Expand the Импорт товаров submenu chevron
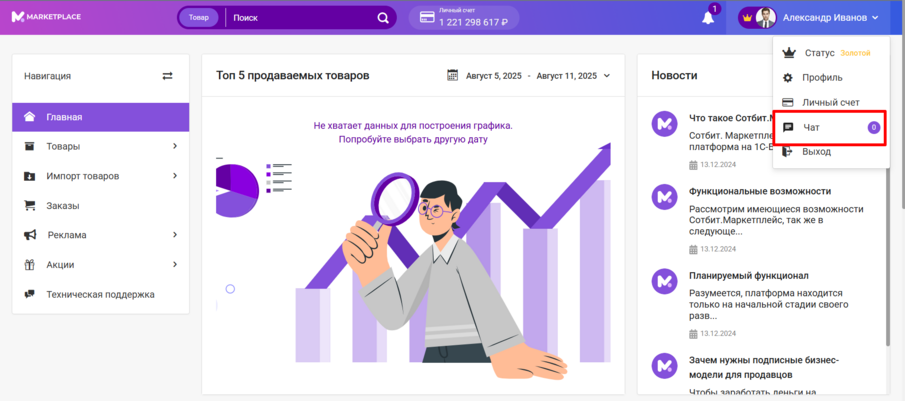Viewport: 905px width, 401px height. 175,176
